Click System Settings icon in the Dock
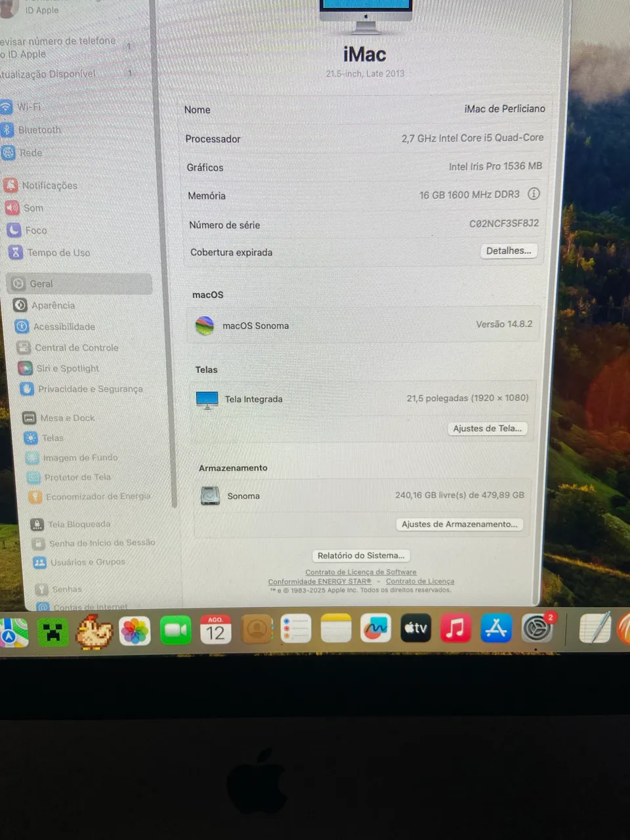 (537, 628)
